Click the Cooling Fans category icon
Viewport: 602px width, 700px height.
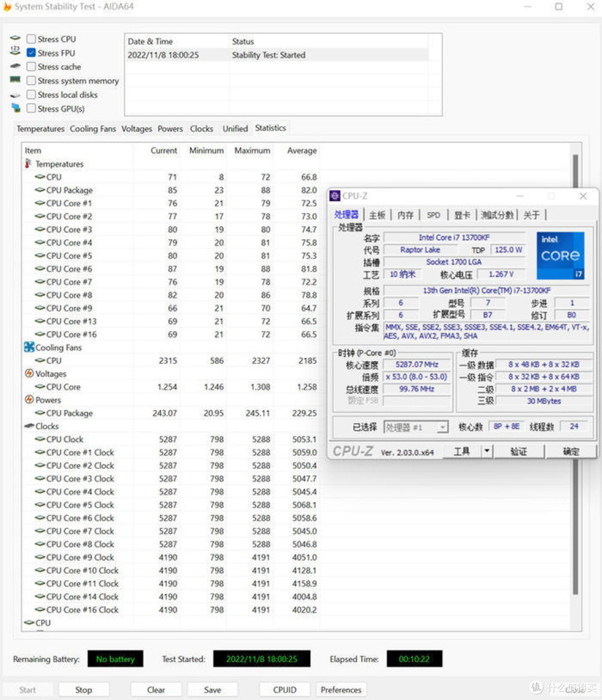click(x=29, y=347)
